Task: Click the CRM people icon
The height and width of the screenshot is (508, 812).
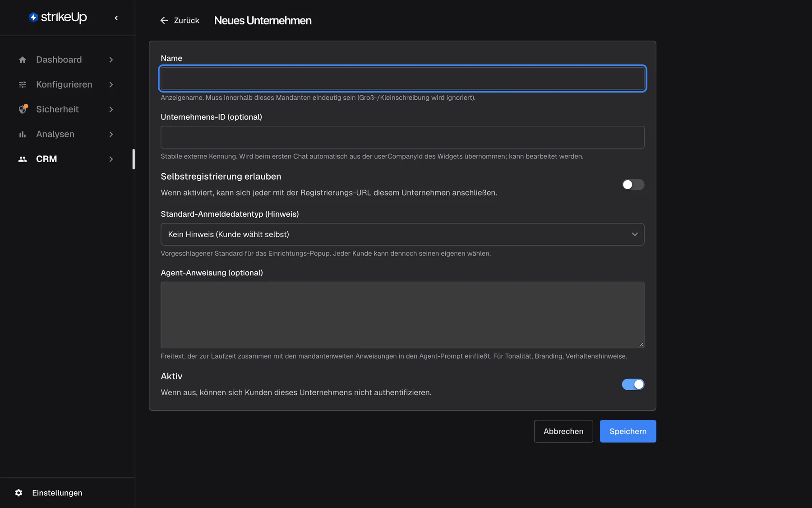Action: pyautogui.click(x=23, y=159)
